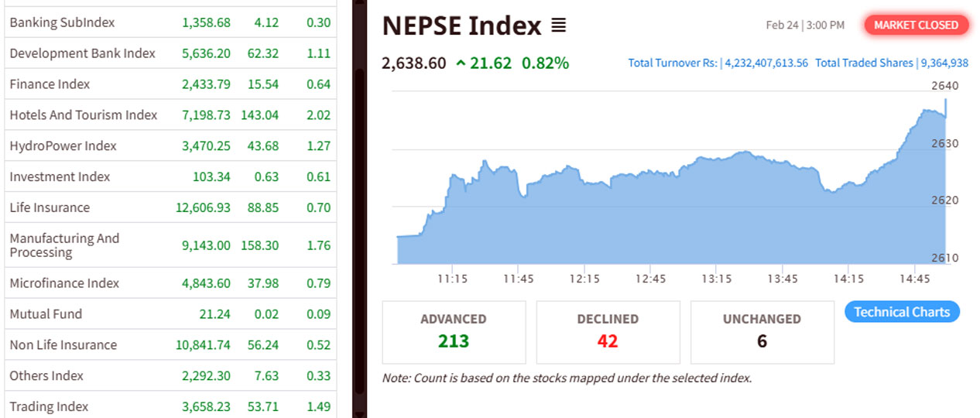Open the Technical Charts button
The image size is (980, 418).
(x=902, y=312)
